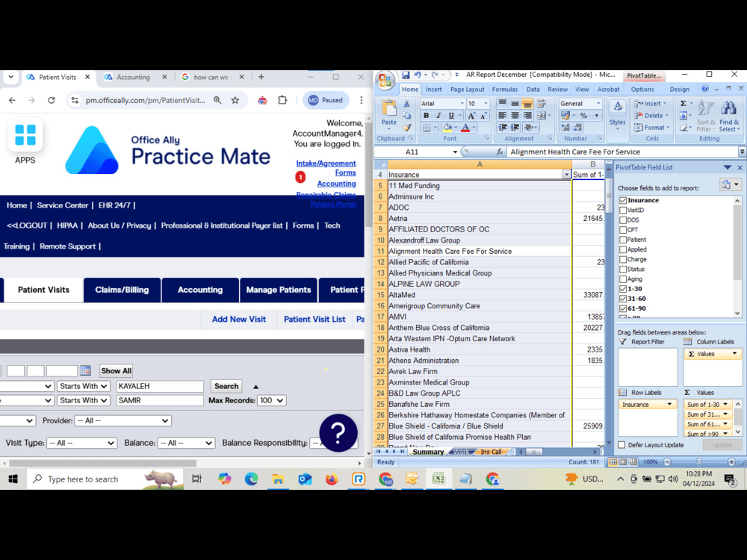Uncheck the Insurance field checkbox
747x560 pixels.
(x=623, y=200)
